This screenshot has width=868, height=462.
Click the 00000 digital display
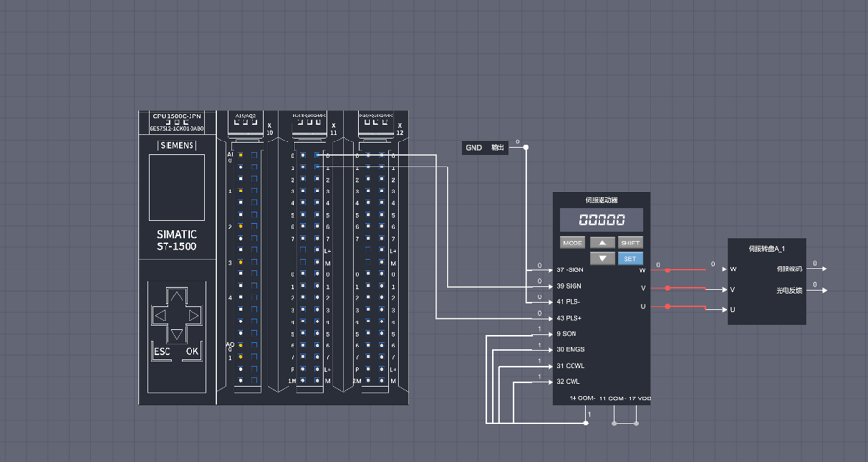[x=601, y=220]
